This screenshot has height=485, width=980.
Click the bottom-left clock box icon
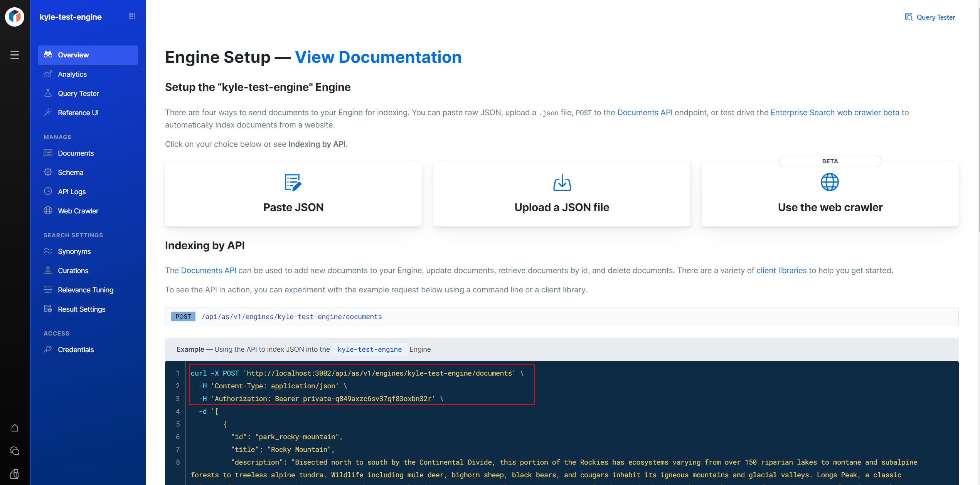(x=15, y=473)
